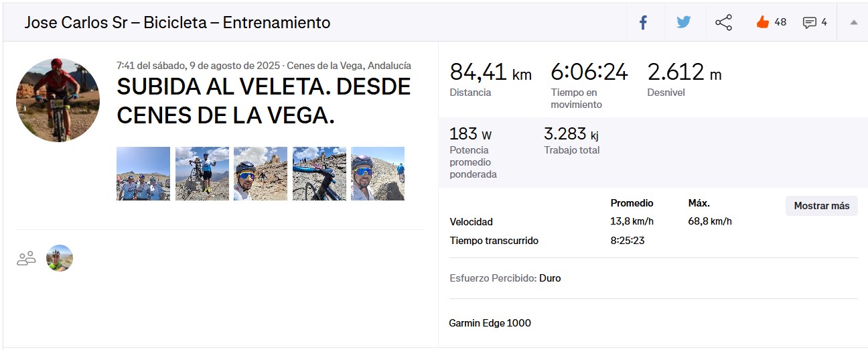Viewport: 868px width, 350px height.
Task: Open the third selfie photo thumbnail
Action: click(x=261, y=174)
